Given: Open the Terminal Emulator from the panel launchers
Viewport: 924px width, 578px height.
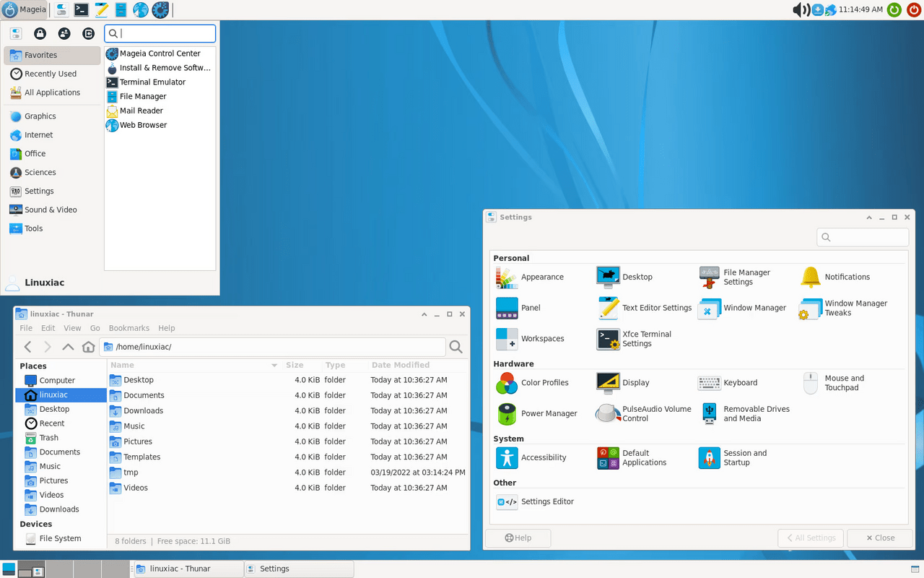Looking at the screenshot, I should point(82,10).
